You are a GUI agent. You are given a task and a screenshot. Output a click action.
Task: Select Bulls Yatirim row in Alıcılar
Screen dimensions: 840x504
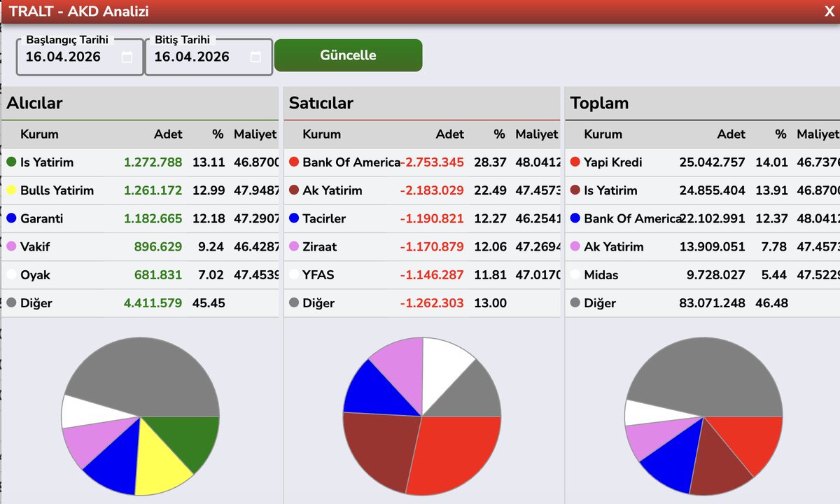(140, 190)
